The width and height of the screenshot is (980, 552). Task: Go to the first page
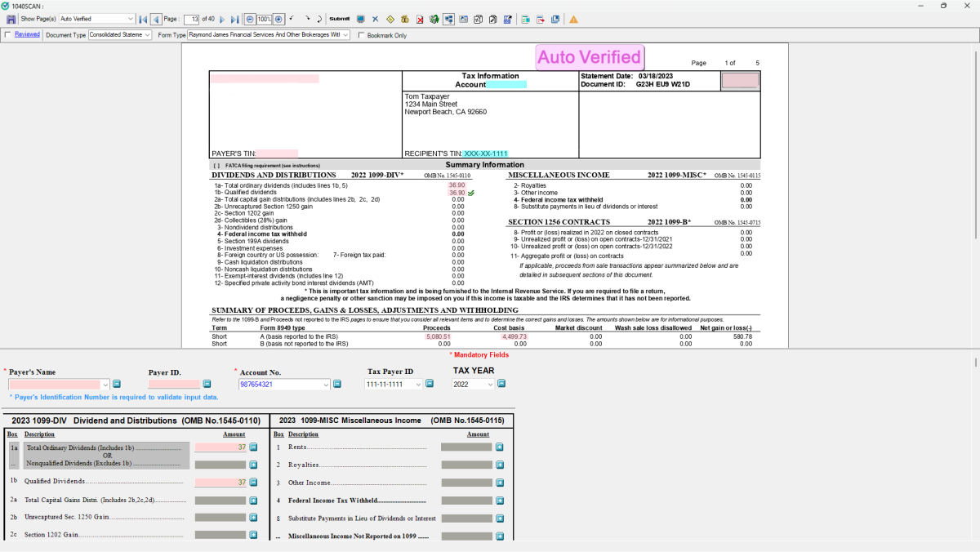143,19
